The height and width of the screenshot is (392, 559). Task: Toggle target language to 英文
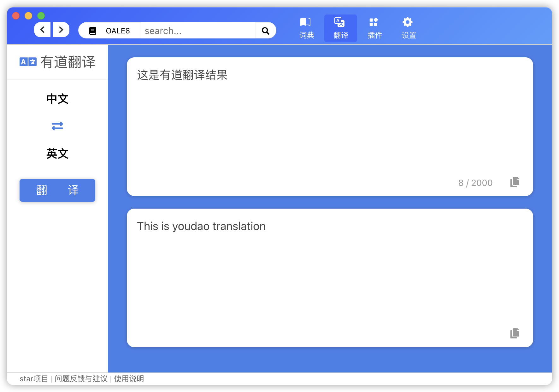point(57,154)
